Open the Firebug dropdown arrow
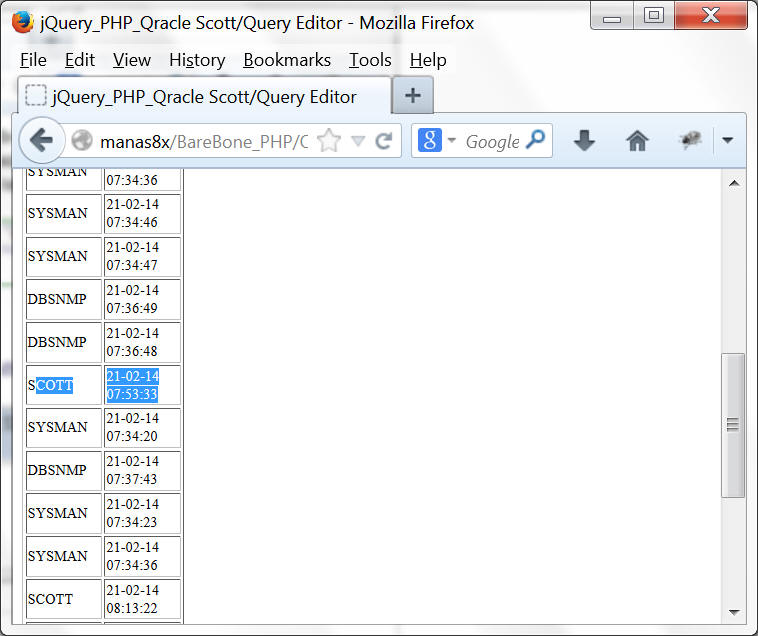This screenshot has width=758, height=636. click(x=728, y=140)
